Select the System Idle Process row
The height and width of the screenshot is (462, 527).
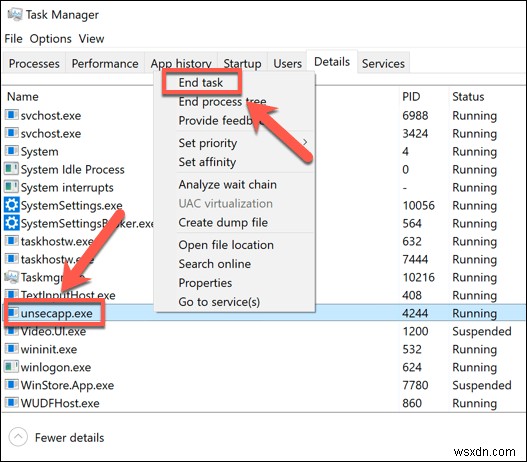(x=264, y=169)
